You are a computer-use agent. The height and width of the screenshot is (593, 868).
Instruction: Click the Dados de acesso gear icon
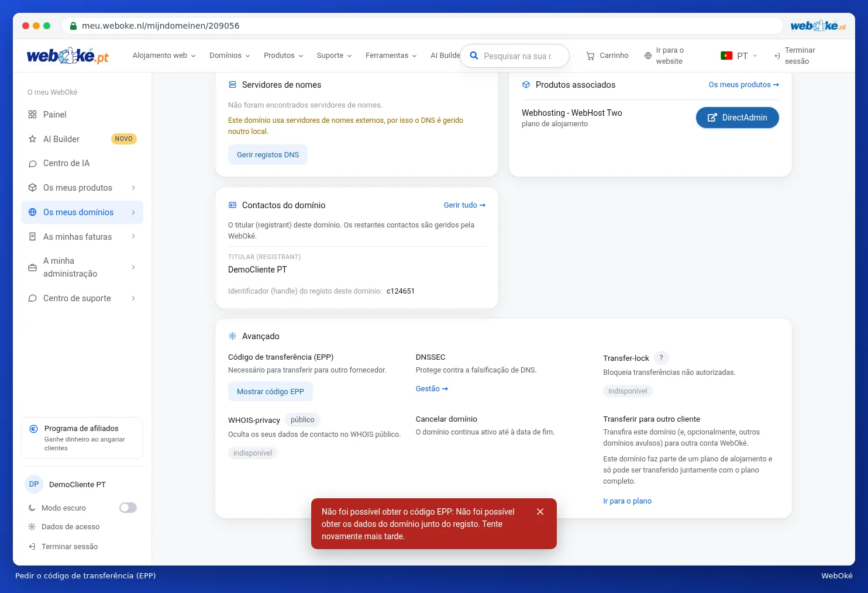click(x=32, y=527)
